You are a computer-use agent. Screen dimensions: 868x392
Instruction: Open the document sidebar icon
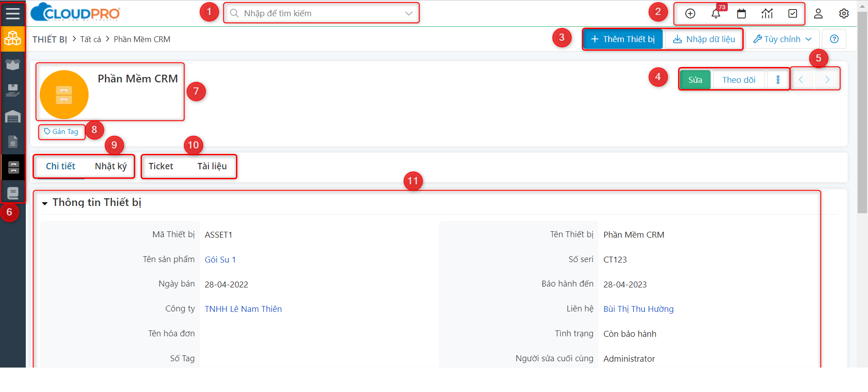point(13,142)
